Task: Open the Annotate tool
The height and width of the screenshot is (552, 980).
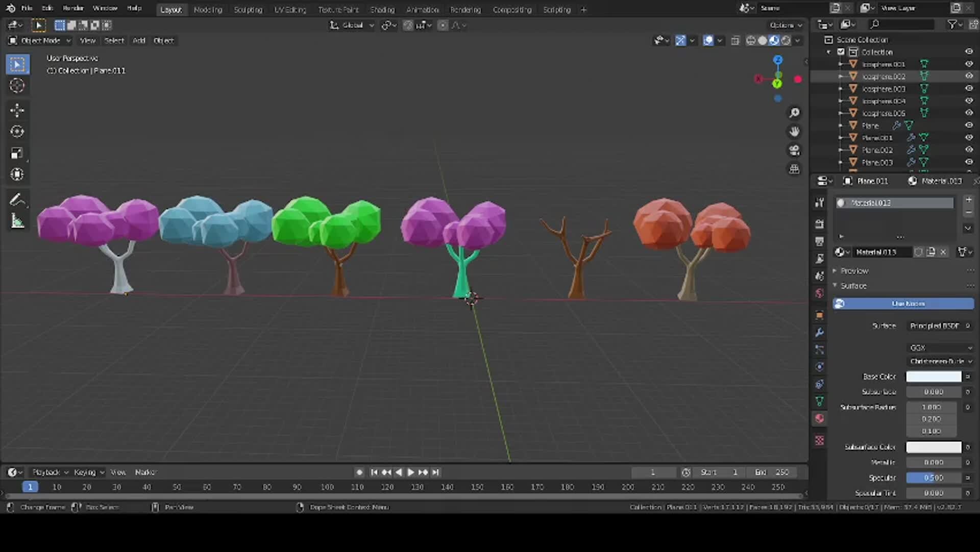Action: (17, 199)
